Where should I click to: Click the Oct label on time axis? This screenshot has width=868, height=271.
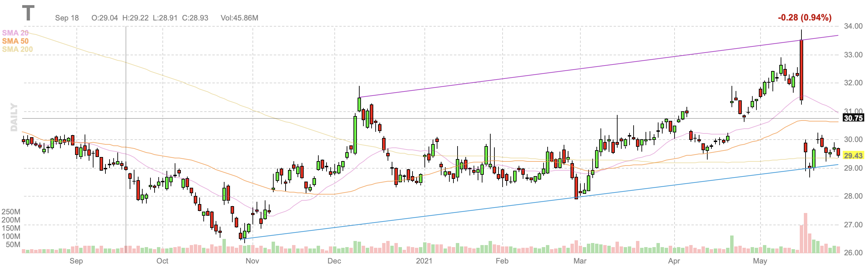pos(162,261)
